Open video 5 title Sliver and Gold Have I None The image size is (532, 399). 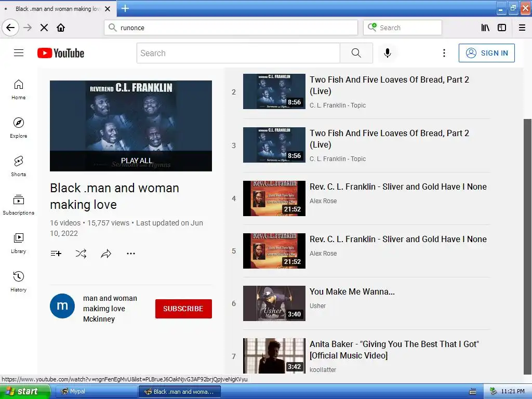[x=398, y=239]
